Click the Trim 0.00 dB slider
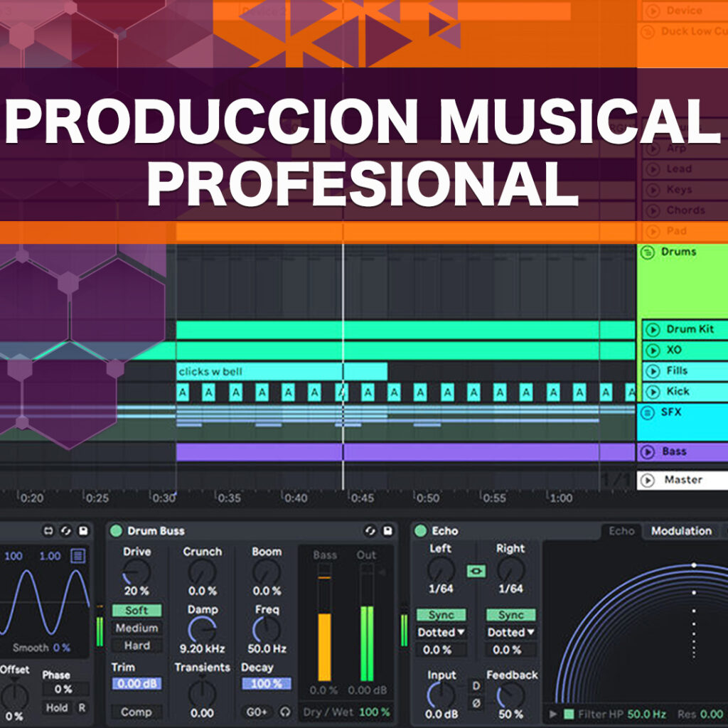 [136, 684]
